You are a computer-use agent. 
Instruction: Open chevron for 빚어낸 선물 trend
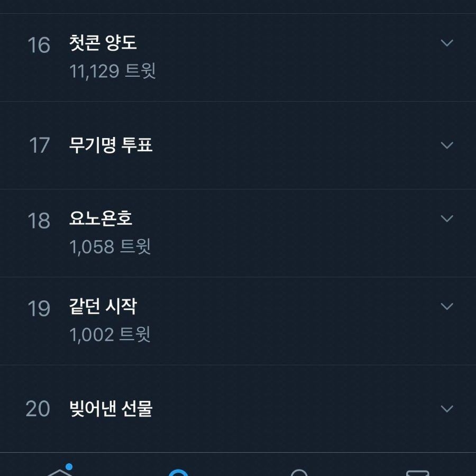pos(447,409)
